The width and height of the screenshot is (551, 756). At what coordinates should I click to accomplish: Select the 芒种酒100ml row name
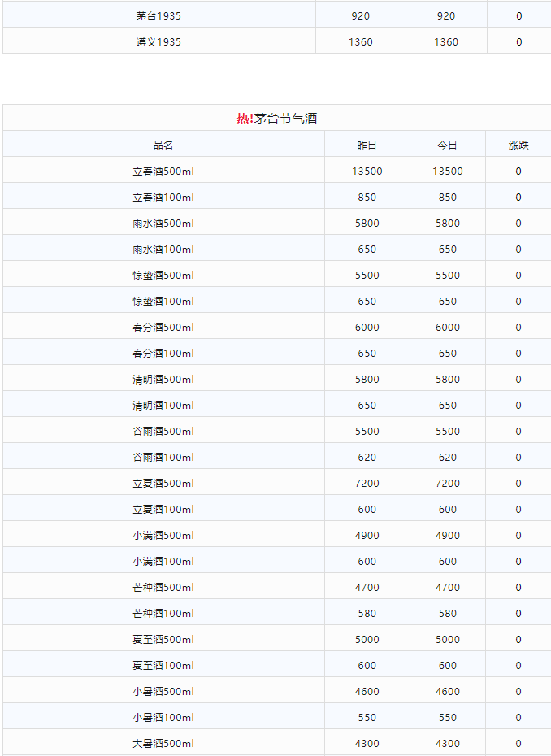tap(163, 614)
